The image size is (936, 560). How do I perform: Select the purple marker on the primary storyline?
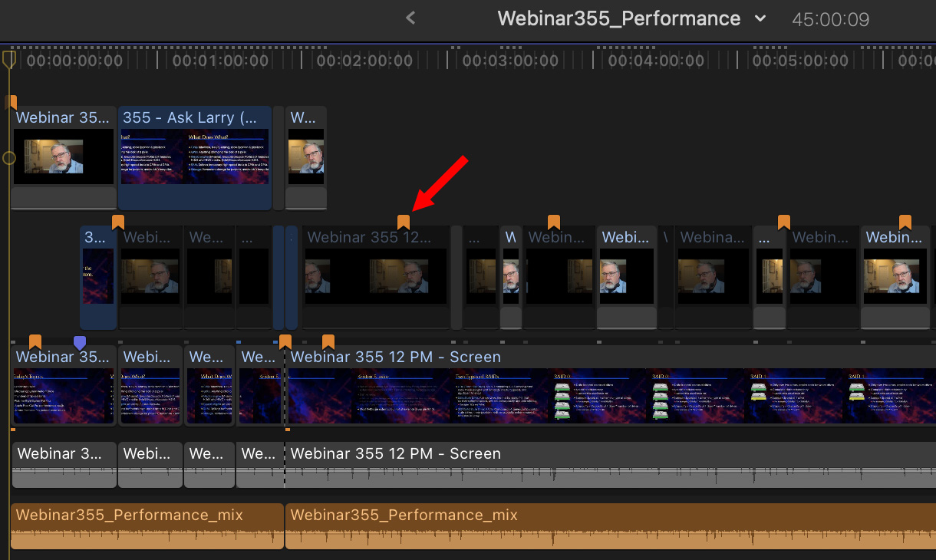(80, 341)
